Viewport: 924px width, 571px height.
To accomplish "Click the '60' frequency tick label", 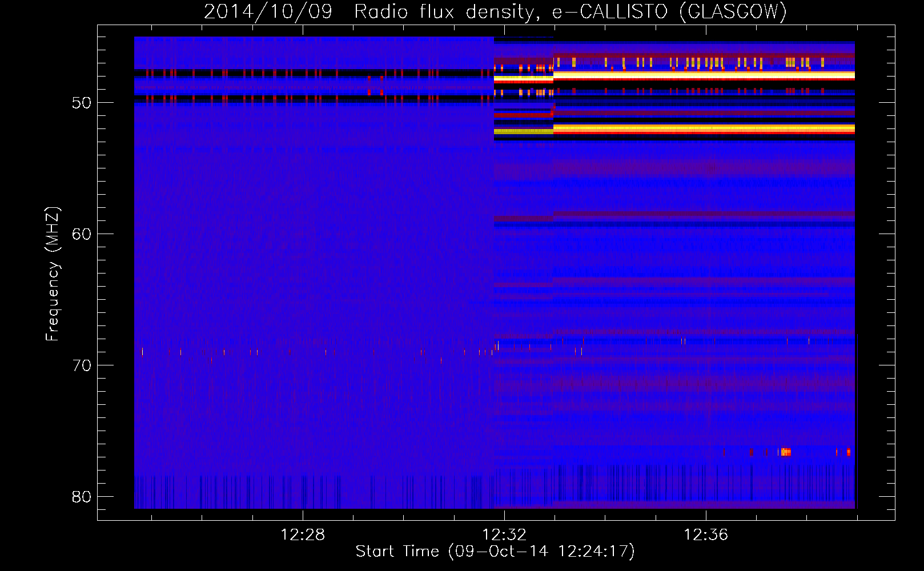I will (x=82, y=234).
